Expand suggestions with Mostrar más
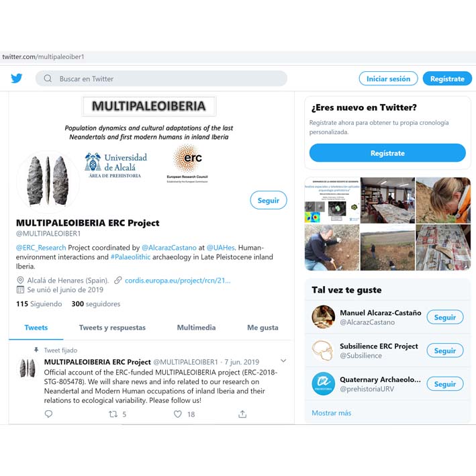This screenshot has height=476, width=476. click(x=331, y=413)
